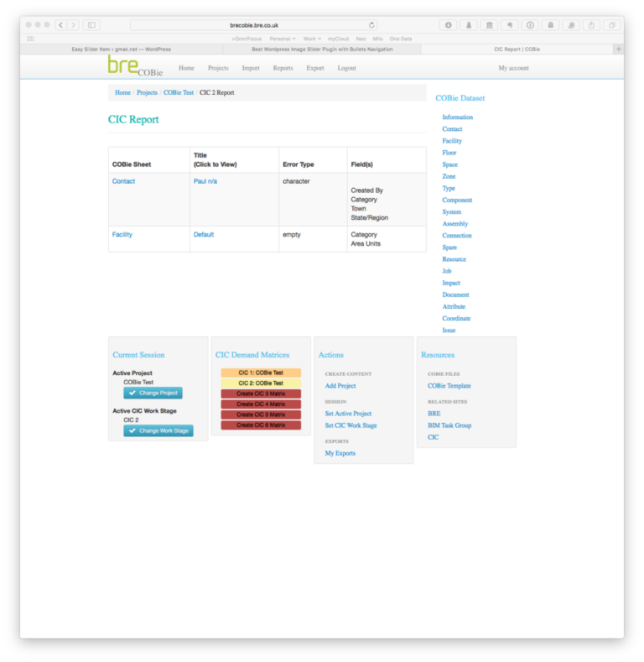The height and width of the screenshot is (662, 644).
Task: Open the COBie Template resource link
Action: pos(449,386)
